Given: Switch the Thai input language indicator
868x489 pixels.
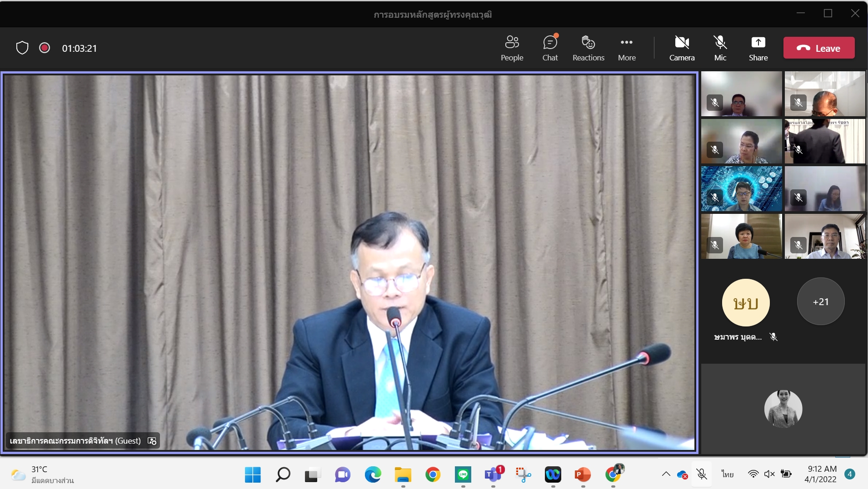Looking at the screenshot, I should coord(727,474).
